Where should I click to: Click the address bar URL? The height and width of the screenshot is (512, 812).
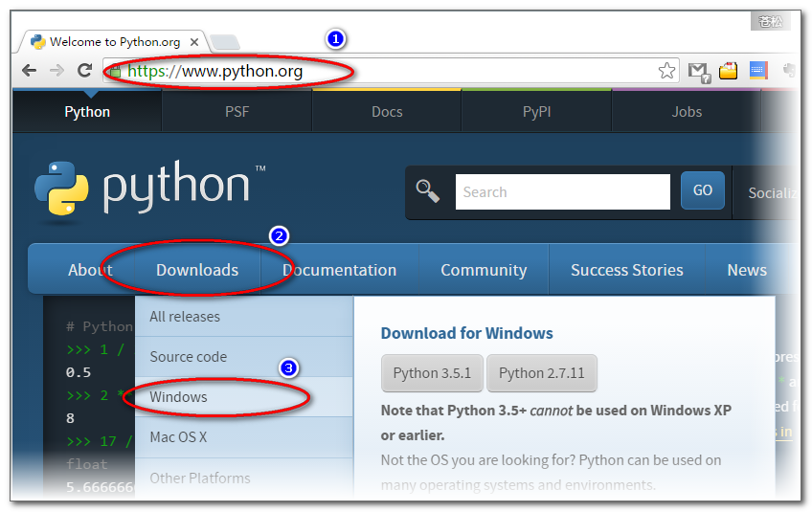[214, 71]
